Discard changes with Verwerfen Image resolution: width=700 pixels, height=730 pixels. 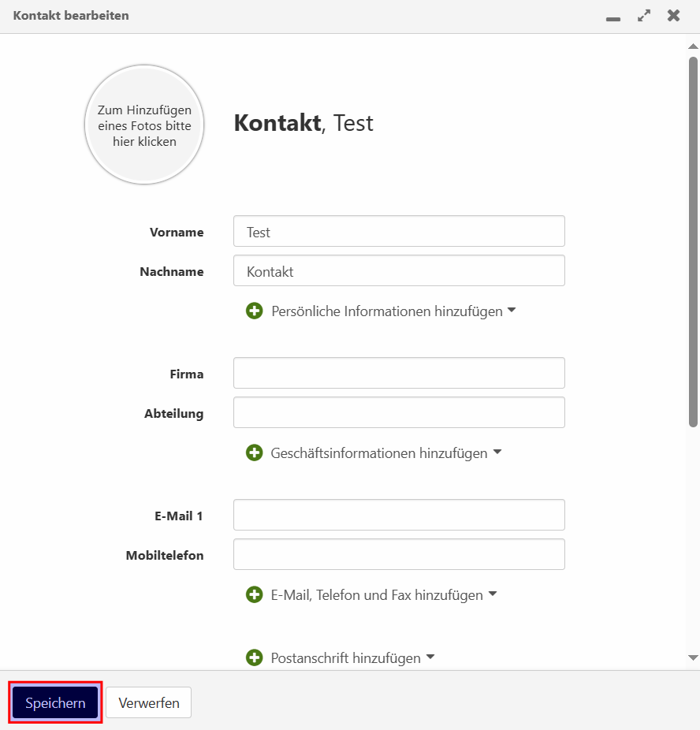click(x=148, y=702)
